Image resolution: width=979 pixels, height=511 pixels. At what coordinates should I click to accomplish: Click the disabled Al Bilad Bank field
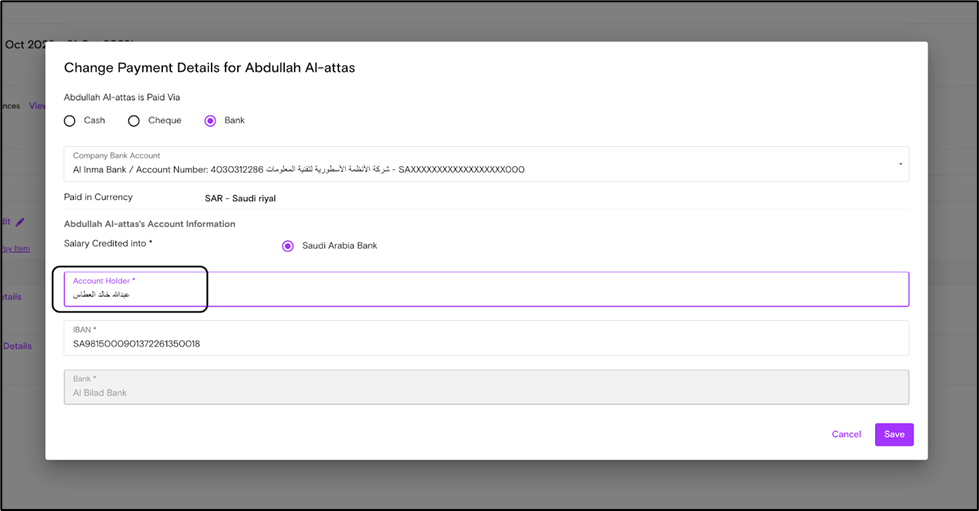486,387
